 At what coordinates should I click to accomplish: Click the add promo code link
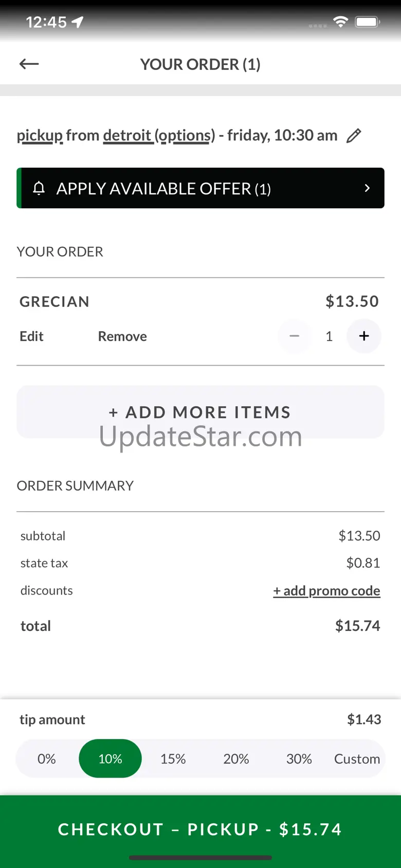326,591
